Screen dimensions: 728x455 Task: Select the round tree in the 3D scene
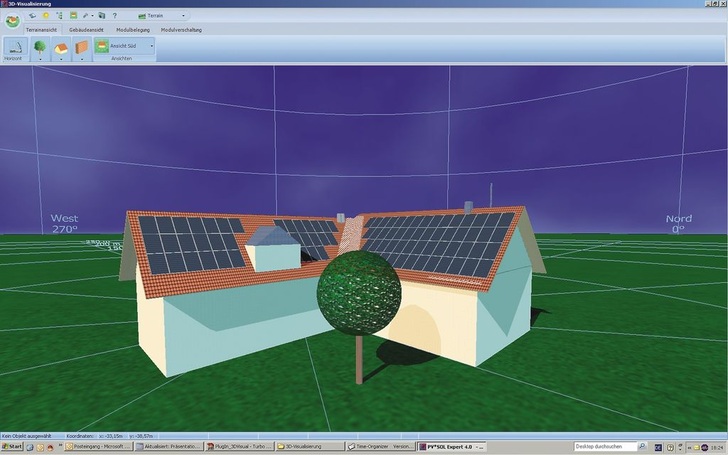point(359,292)
